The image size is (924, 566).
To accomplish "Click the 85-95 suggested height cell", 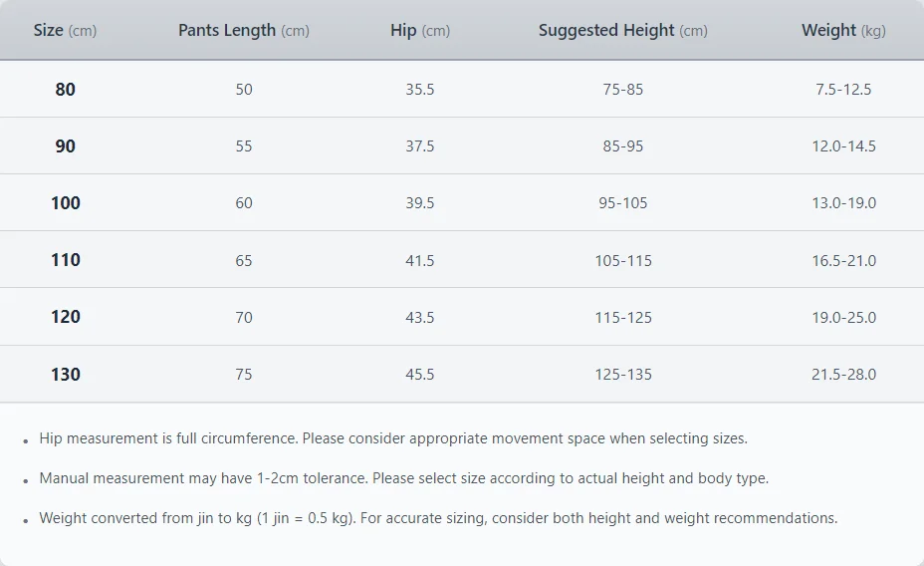I will [x=623, y=146].
